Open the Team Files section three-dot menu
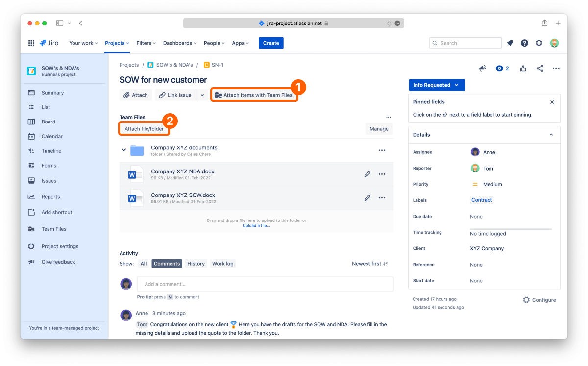The height and width of the screenshot is (366, 588). coord(389,118)
